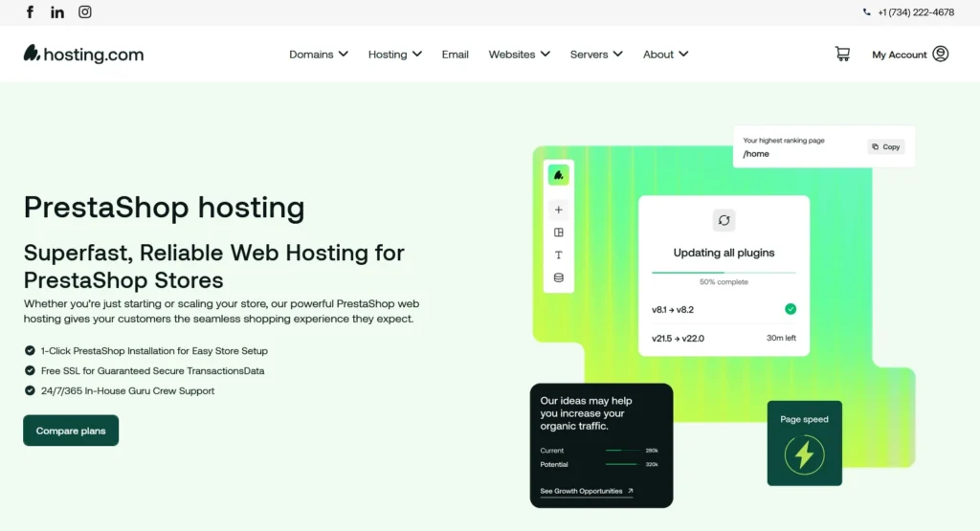
Task: Click the v21.5 → v22.0 update row text
Action: (678, 339)
